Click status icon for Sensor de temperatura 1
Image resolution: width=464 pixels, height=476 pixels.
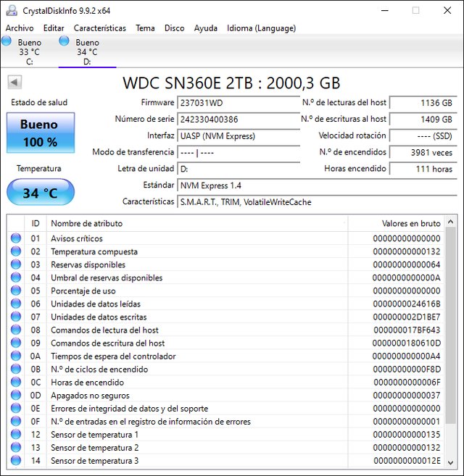[16, 434]
